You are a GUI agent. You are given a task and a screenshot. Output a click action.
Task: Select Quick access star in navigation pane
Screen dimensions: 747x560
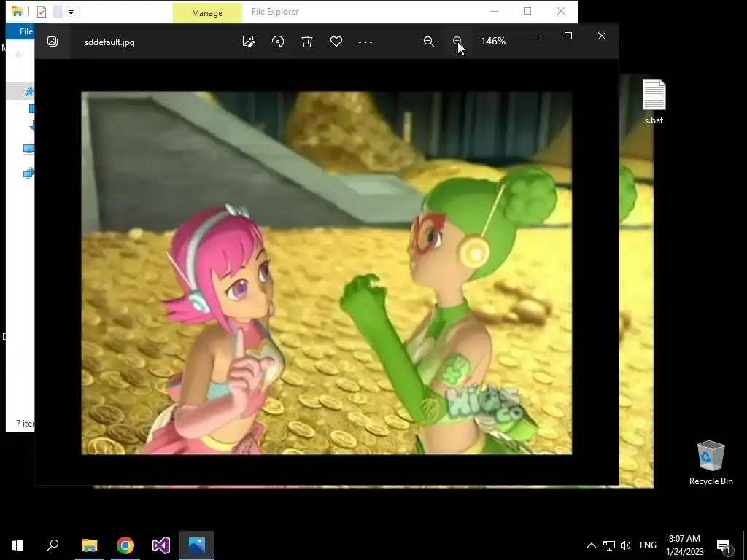pos(29,91)
